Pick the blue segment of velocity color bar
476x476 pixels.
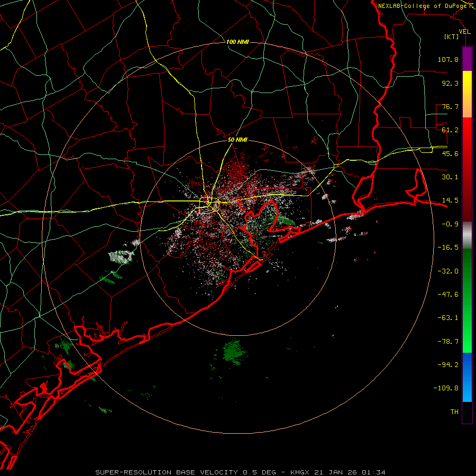[x=467, y=377]
